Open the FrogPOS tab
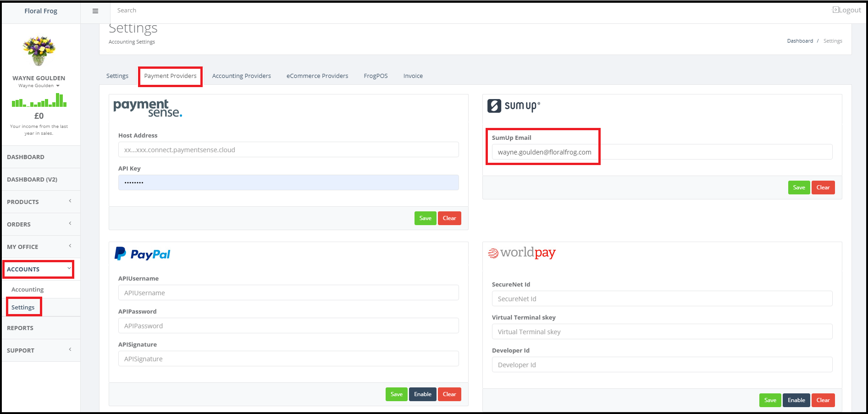The height and width of the screenshot is (414, 868). (x=376, y=76)
